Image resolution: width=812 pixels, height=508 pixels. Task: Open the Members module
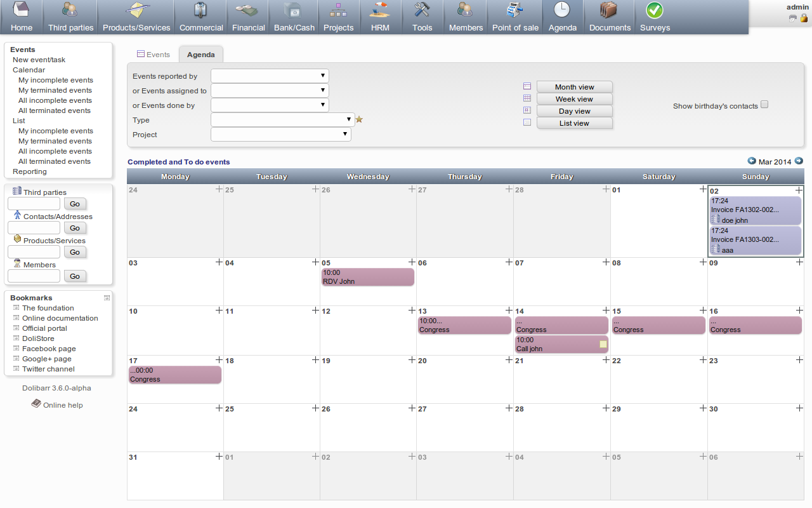pos(465,17)
